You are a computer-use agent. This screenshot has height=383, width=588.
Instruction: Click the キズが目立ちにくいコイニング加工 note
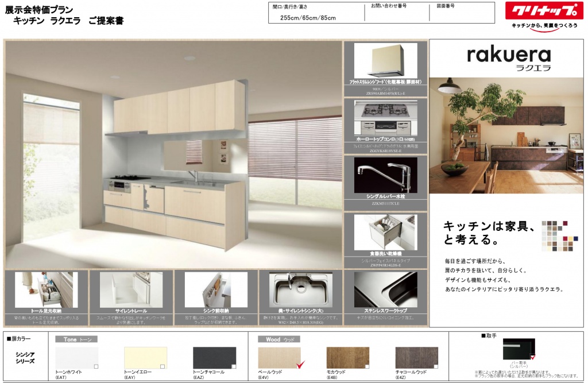[385, 318]
